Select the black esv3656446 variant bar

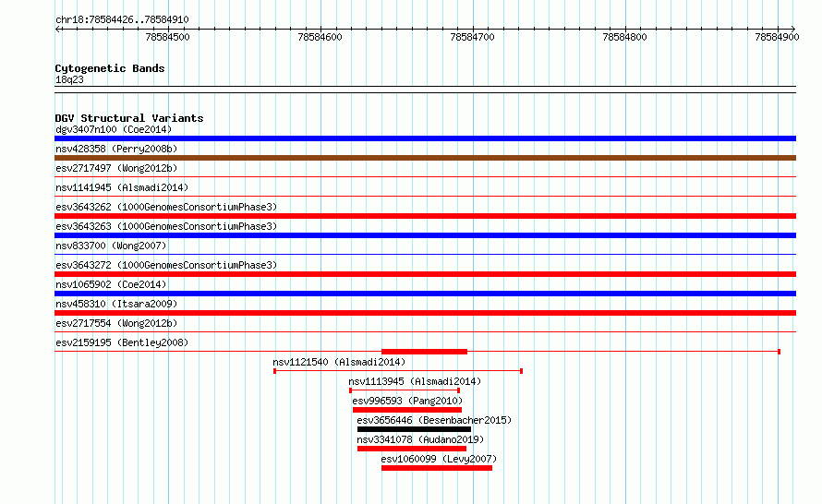(414, 429)
